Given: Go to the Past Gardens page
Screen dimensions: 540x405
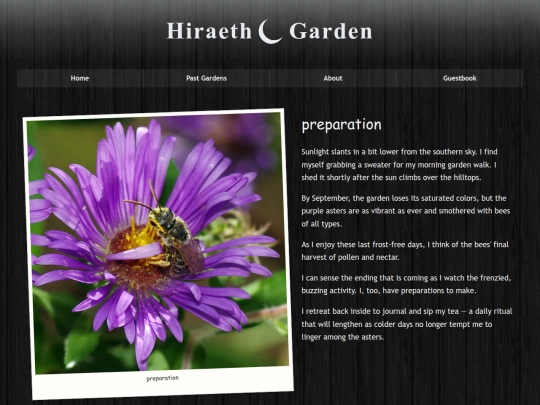Looking at the screenshot, I should point(206,78).
